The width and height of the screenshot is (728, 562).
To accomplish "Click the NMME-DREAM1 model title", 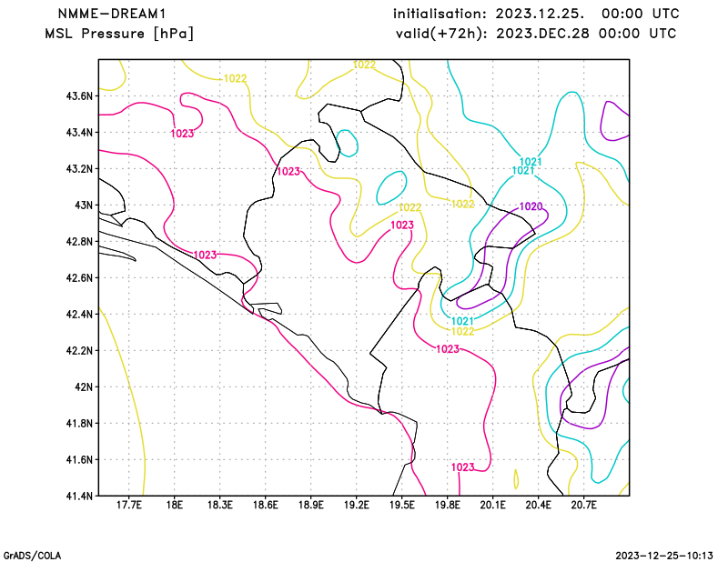I will [x=111, y=14].
